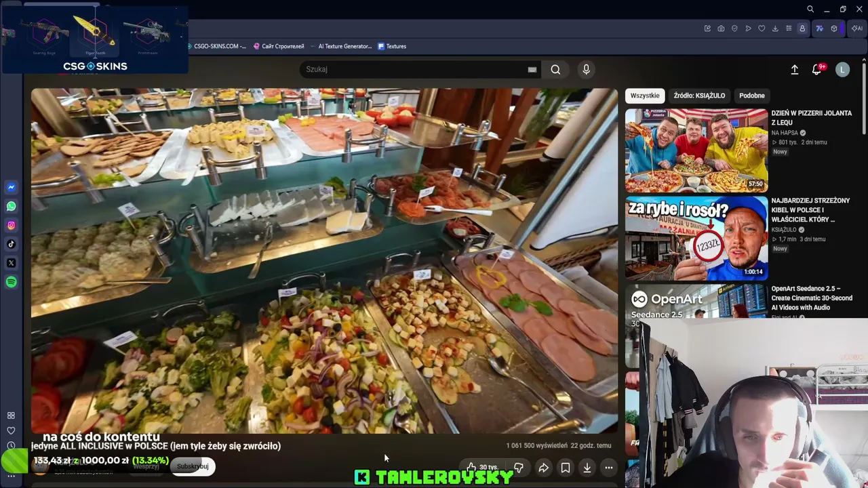Share the video
The height and width of the screenshot is (488, 868).
click(544, 468)
